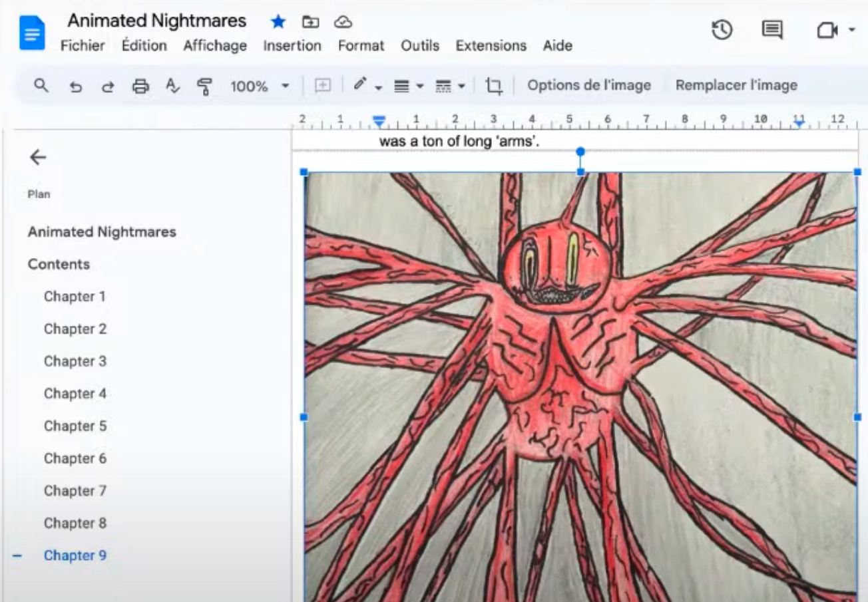Open the 100% zoom dropdown

click(260, 86)
